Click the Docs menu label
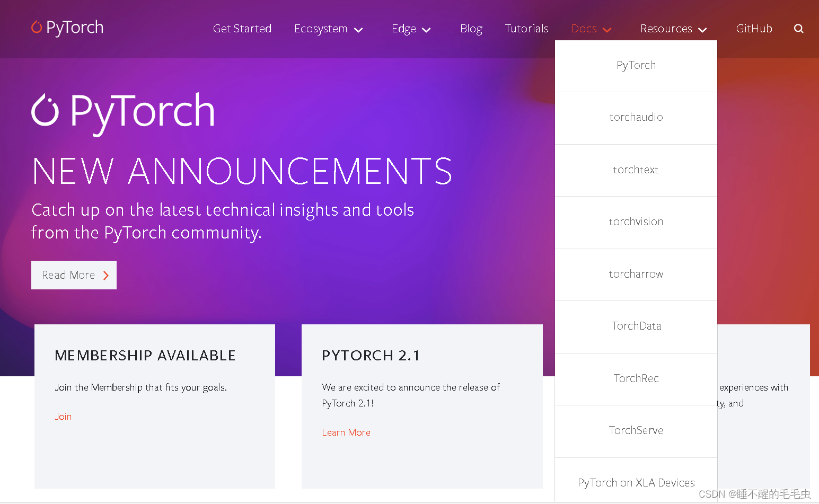 (584, 29)
